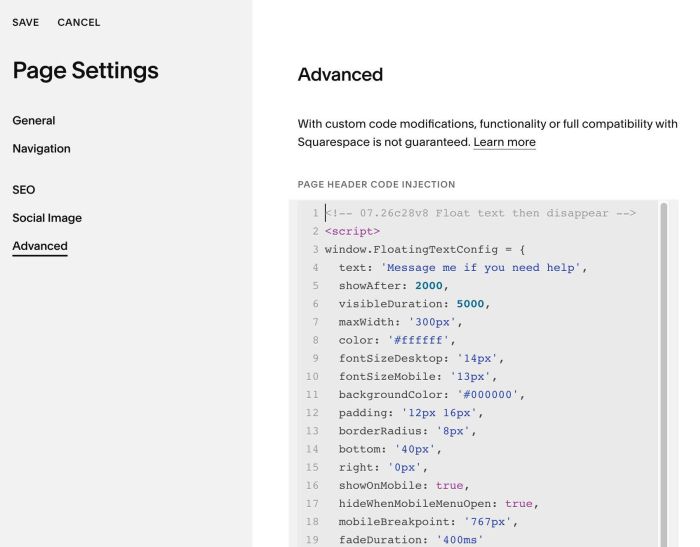Click the code editor vertical scrollbar
The image size is (700, 547).
point(664,374)
